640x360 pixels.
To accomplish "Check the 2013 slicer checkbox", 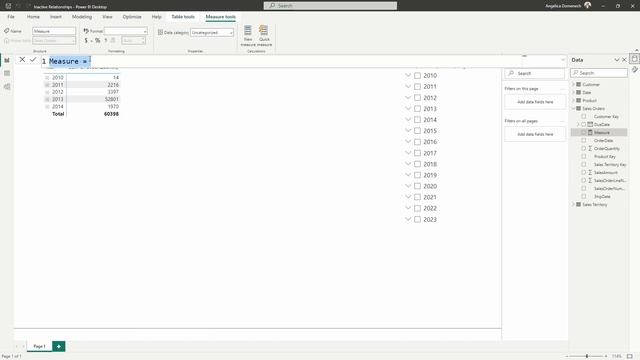I will 418,109.
